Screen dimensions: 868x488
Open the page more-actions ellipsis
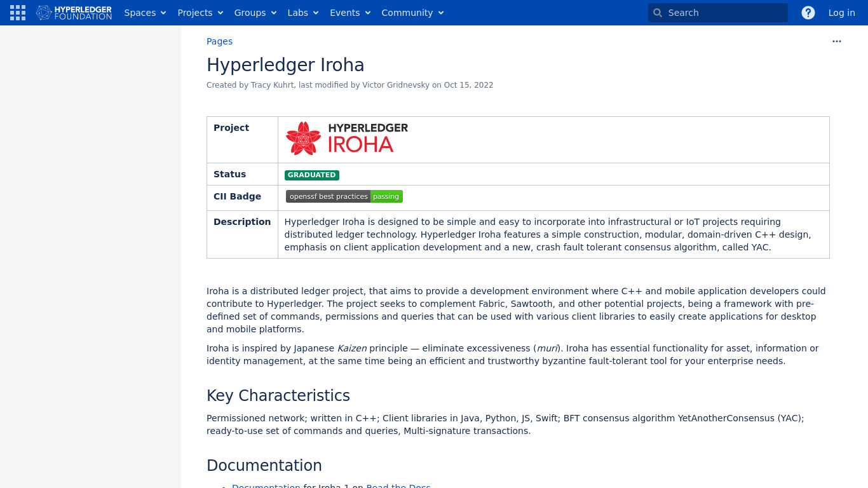[x=837, y=41]
